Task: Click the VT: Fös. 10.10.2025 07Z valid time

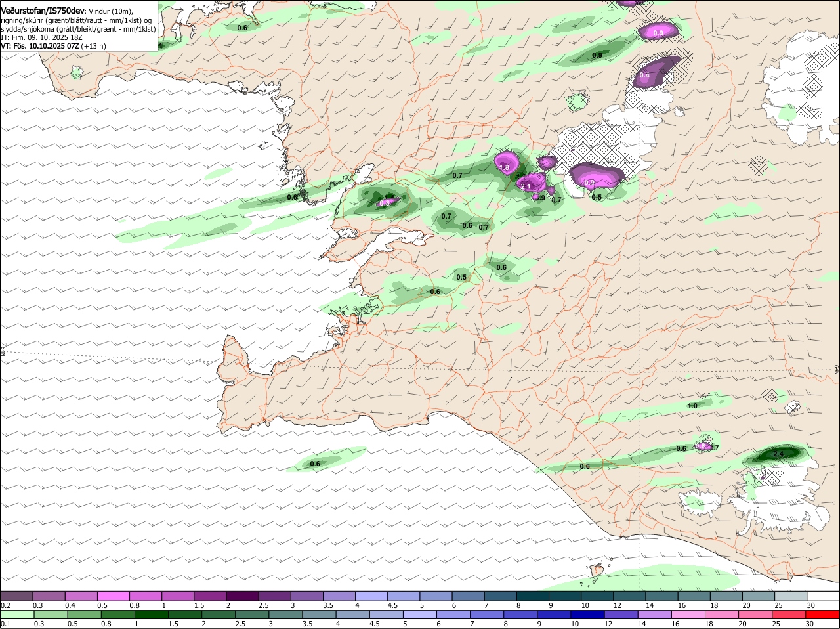Action: tap(40, 46)
